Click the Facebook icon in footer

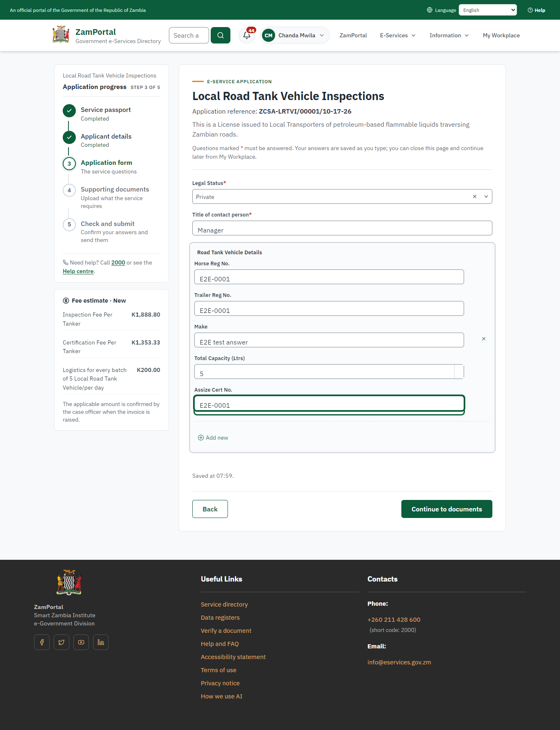(42, 642)
